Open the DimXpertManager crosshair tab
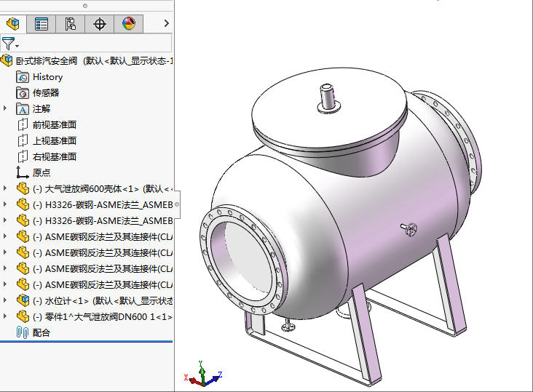 100,24
